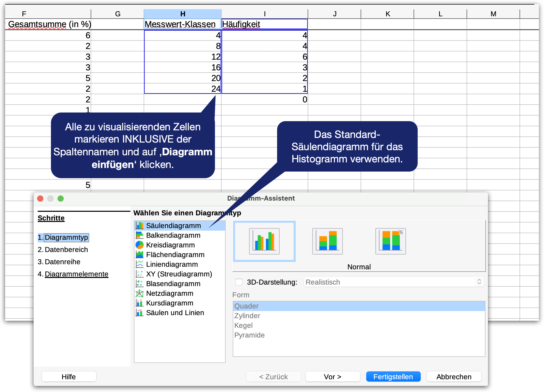
Task: Pick the Flächendiagramm chart type
Action: tap(175, 255)
